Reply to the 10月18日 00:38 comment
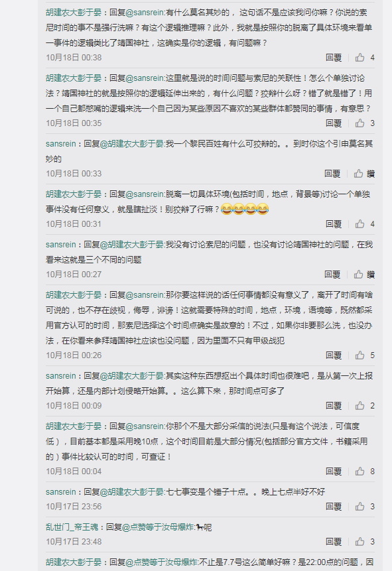 pyautogui.click(x=334, y=58)
